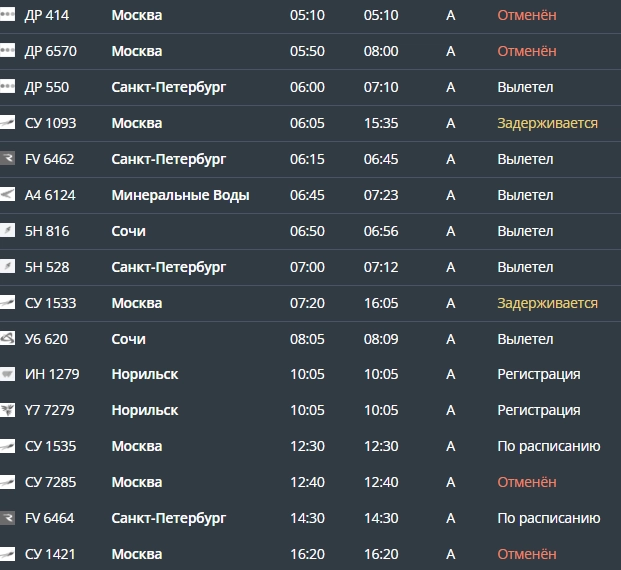Viewport: 621px width, 570px height.
Task: Click Aeroflot icon next to СУ 1421
Action: [x=7, y=554]
